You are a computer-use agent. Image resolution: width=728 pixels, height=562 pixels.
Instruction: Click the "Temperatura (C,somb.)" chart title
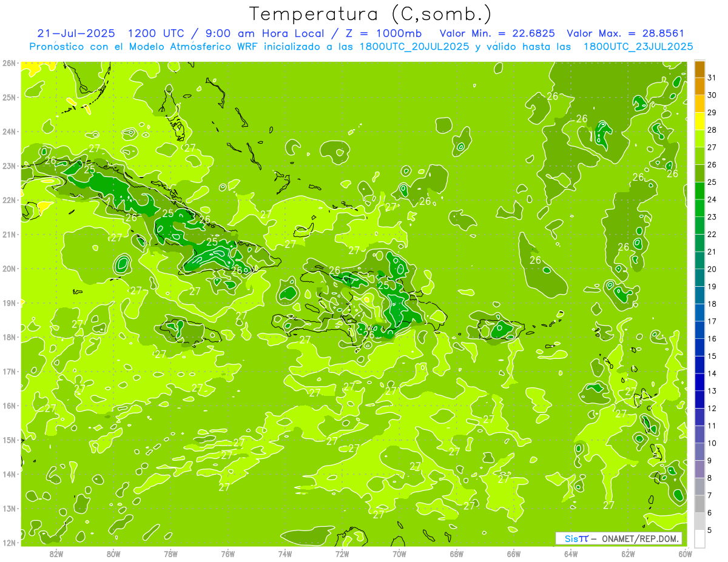click(371, 15)
